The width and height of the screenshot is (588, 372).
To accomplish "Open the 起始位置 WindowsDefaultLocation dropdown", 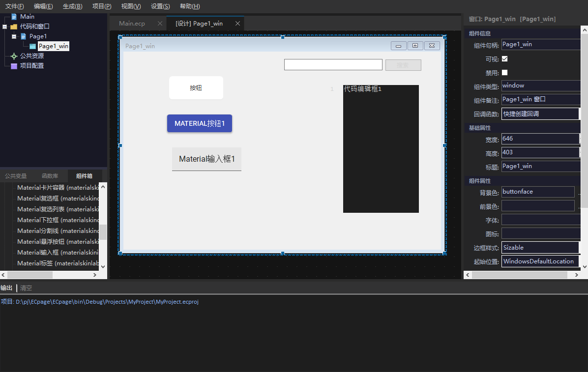I will tap(540, 261).
